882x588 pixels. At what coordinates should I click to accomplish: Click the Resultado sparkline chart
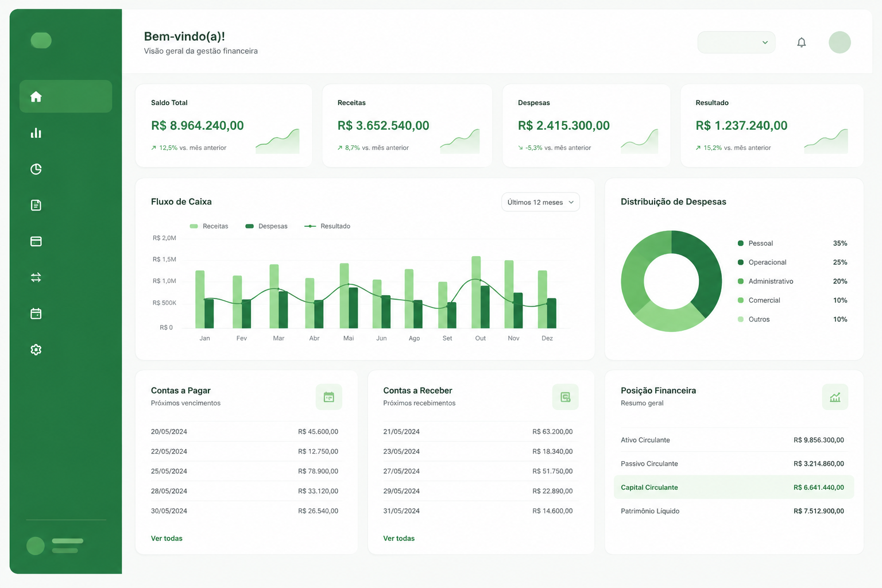pos(826,141)
